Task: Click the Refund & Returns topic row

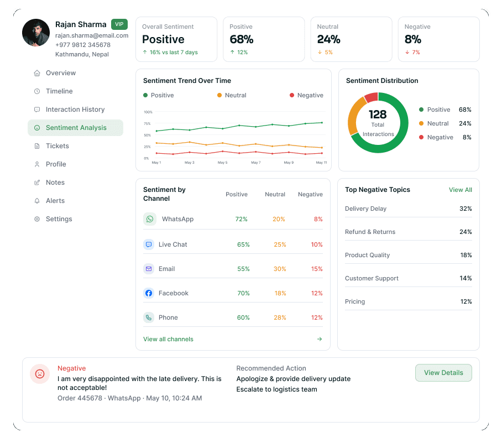Action: (x=409, y=232)
